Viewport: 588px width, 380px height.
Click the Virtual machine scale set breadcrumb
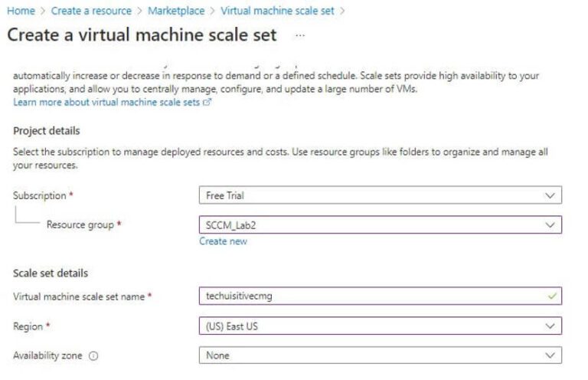coord(277,11)
